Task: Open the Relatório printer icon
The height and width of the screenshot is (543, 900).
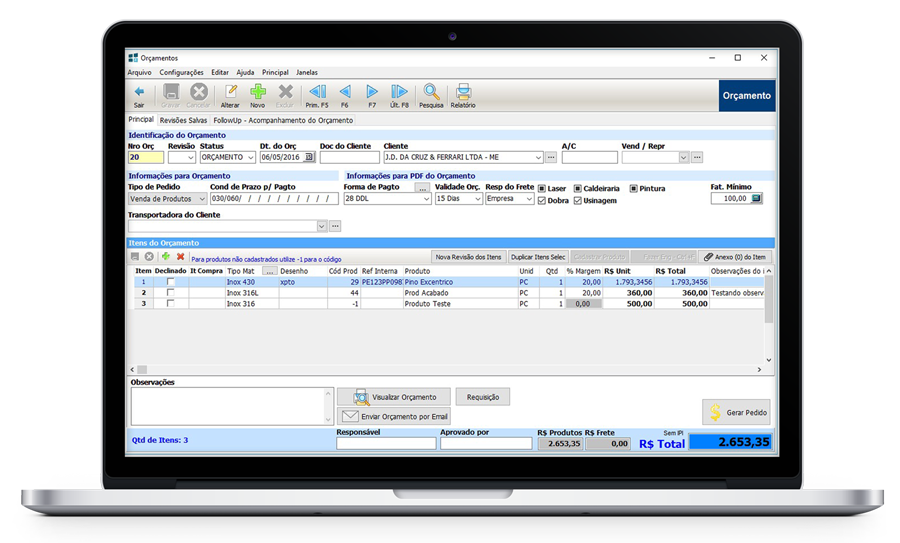Action: (463, 93)
